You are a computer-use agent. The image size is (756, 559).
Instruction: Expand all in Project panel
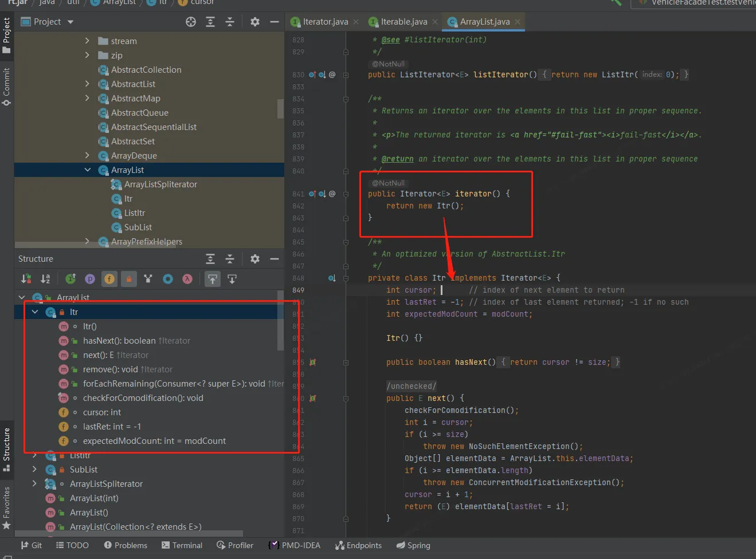(210, 22)
